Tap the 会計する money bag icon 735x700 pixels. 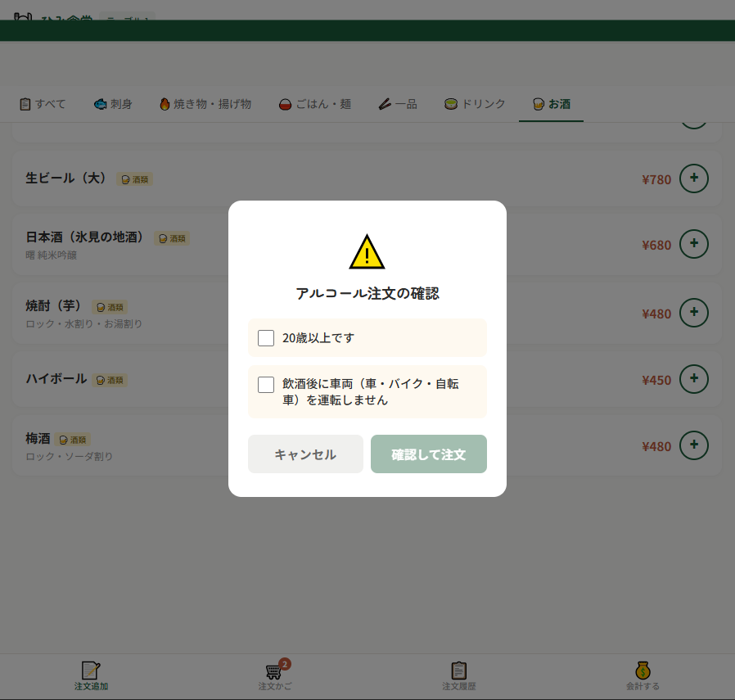pos(643,671)
